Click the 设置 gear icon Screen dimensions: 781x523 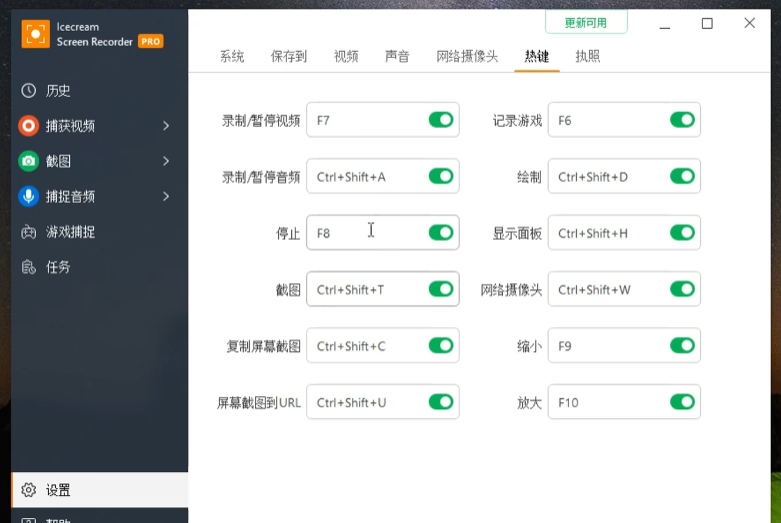(x=28, y=490)
